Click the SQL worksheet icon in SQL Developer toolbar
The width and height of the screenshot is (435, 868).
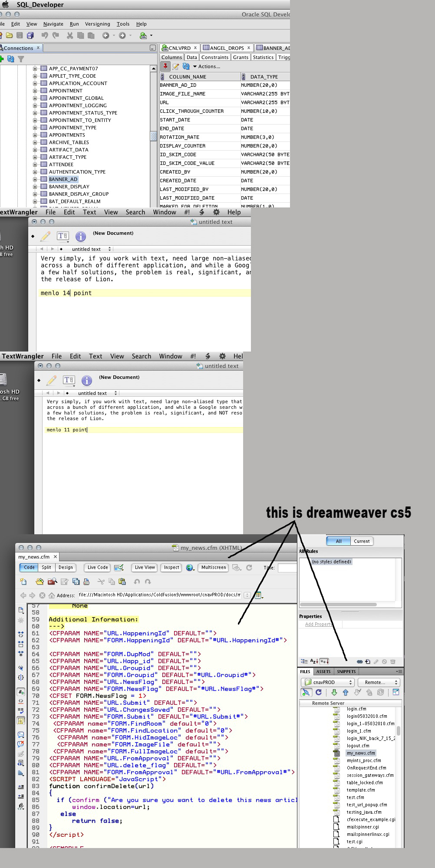point(143,36)
